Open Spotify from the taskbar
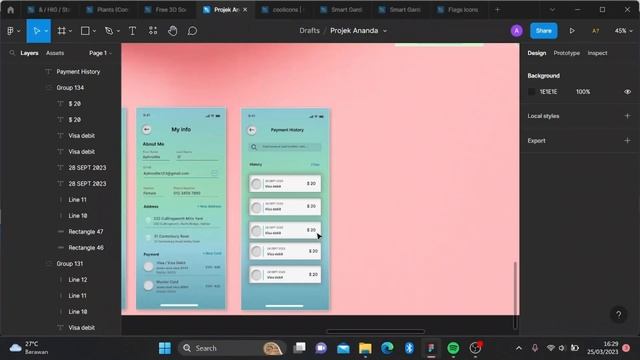Screen dimensions: 640x360 453,348
